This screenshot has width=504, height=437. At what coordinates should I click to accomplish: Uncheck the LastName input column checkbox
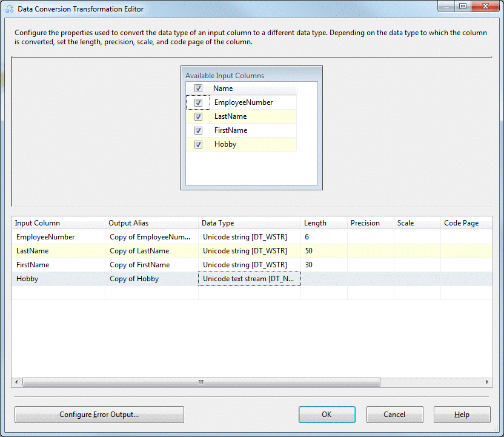(x=198, y=116)
